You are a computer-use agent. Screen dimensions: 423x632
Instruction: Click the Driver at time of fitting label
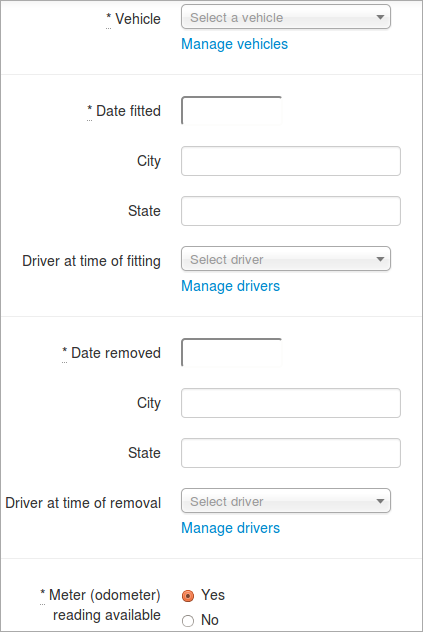click(x=92, y=261)
